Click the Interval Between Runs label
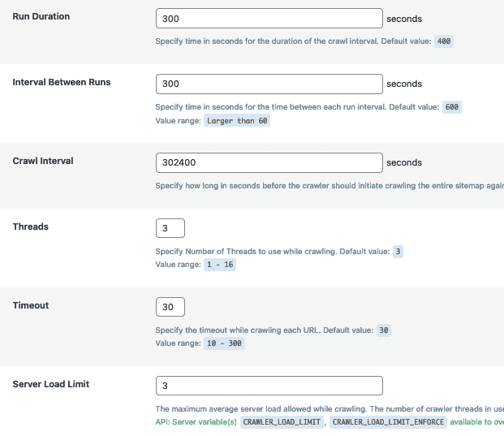This screenshot has height=436, width=504. (x=62, y=82)
